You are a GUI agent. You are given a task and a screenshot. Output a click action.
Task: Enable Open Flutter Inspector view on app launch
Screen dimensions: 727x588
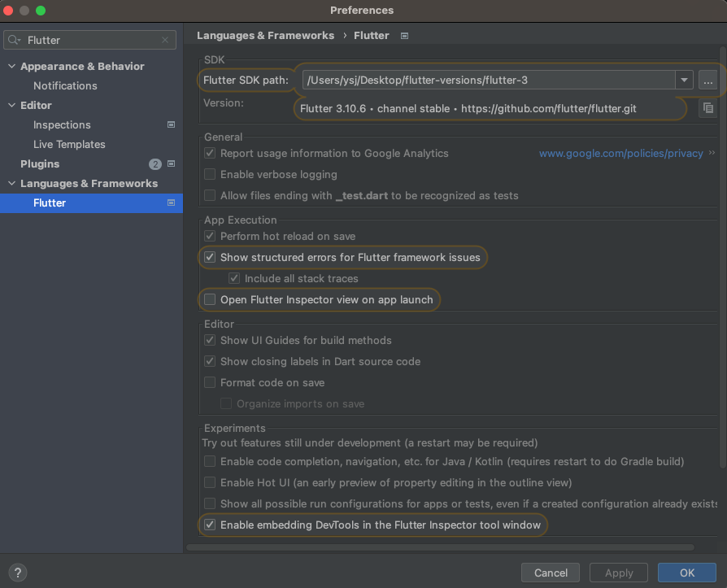[210, 299]
